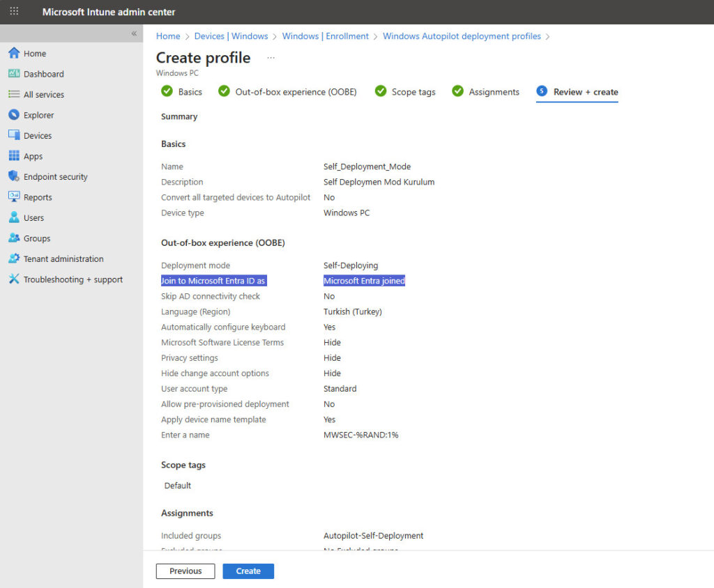Switch to the Basics step tab
714x588 pixels.
click(182, 92)
